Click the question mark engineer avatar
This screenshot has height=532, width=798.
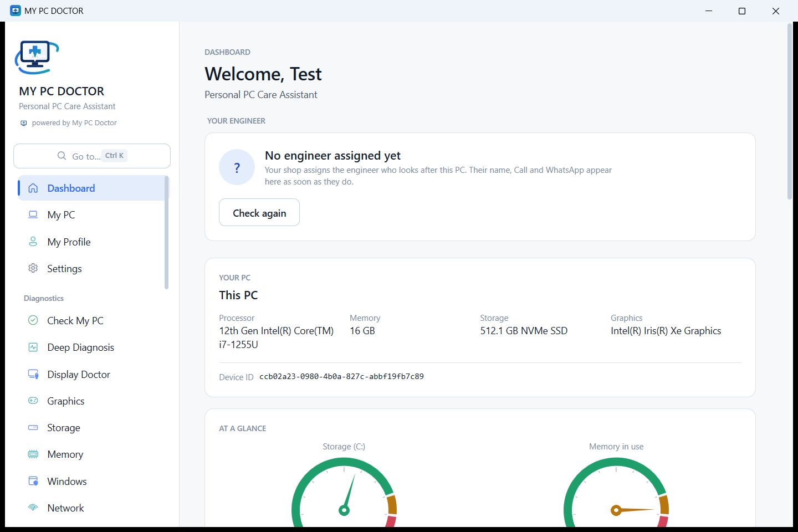(237, 167)
